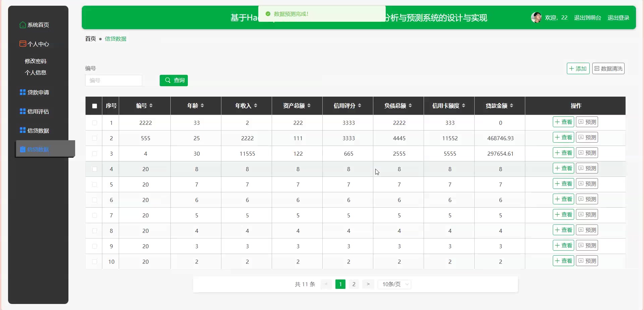Click the grid icon of the unhighlighted 信贷数据 item
This screenshot has width=644, height=310.
[23, 130]
